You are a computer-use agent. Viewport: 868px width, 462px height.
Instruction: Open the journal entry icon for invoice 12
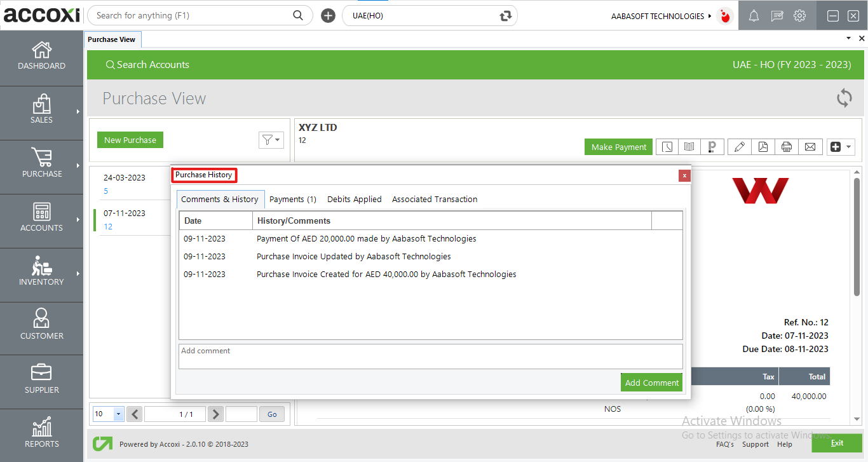coord(689,146)
